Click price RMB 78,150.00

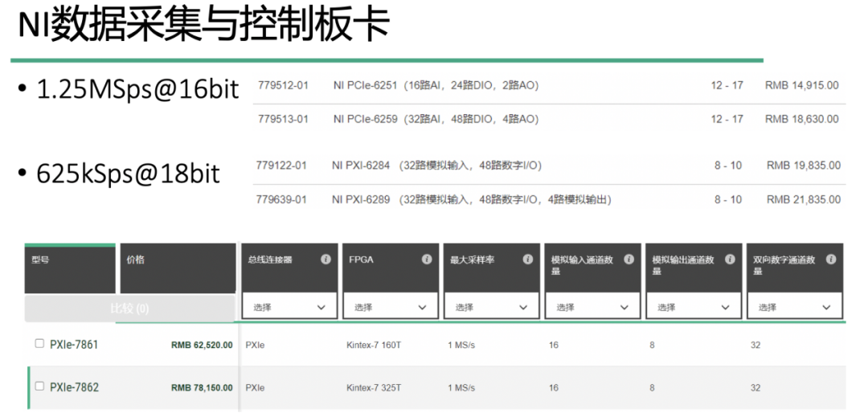tap(202, 388)
